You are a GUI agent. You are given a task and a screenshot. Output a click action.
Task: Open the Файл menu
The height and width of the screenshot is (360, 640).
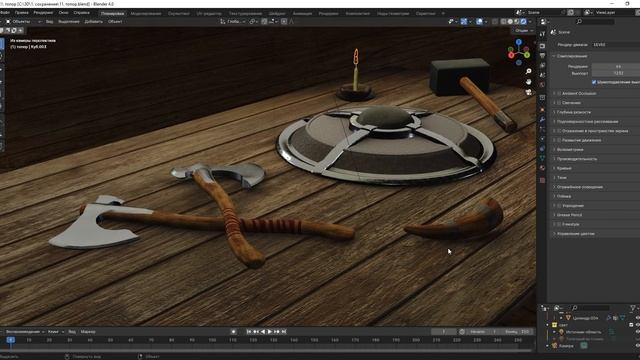4,13
